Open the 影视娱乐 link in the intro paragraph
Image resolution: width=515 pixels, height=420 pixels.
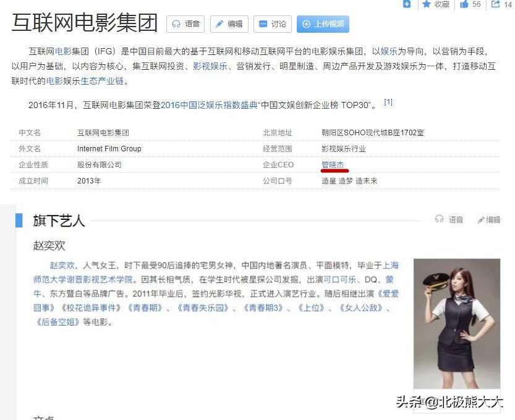pos(209,65)
